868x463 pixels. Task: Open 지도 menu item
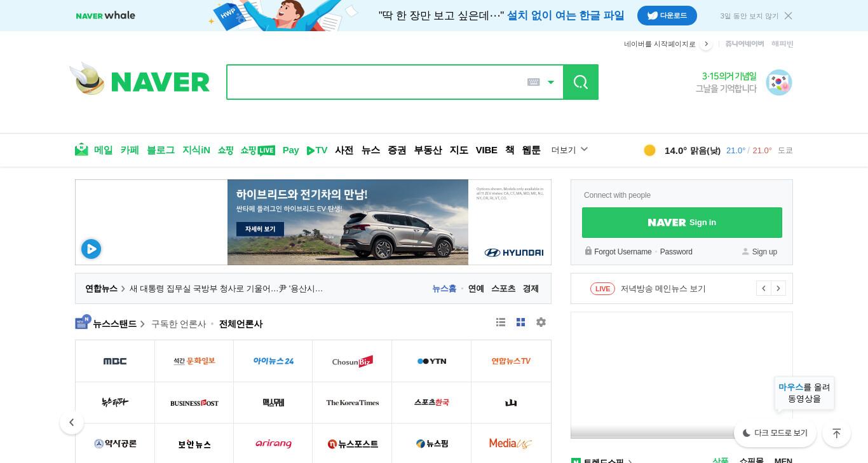point(459,150)
